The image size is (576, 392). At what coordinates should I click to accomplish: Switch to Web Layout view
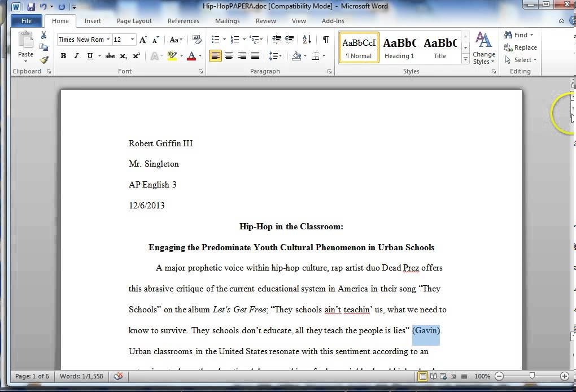[443, 376]
